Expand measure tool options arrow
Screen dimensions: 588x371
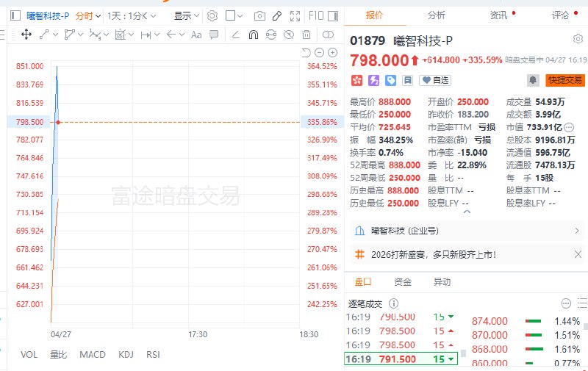[132, 35]
